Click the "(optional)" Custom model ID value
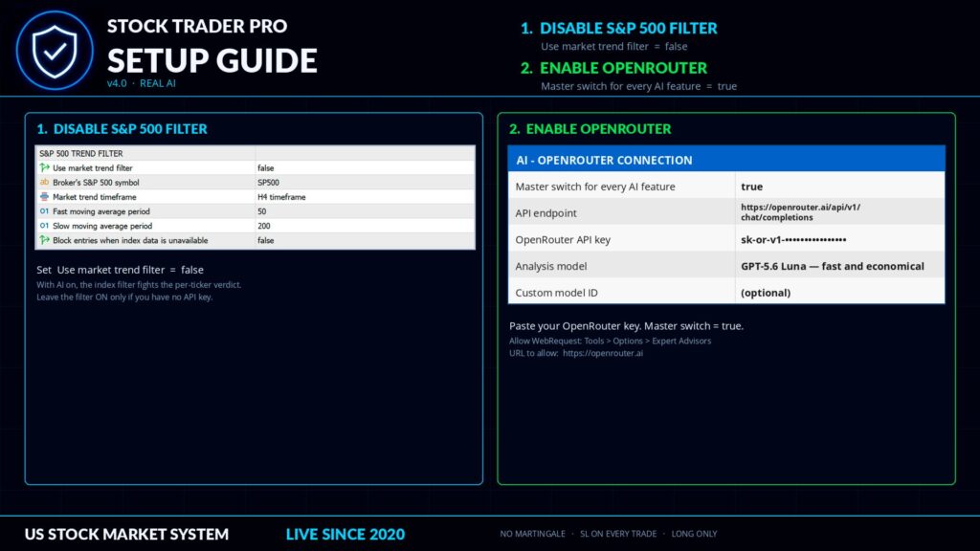This screenshot has width=980, height=551. coord(766,293)
